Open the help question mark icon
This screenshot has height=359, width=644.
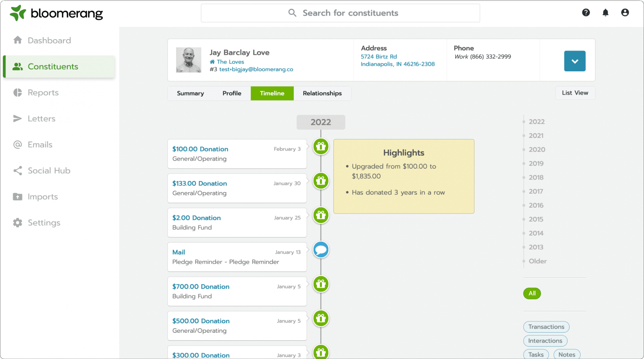click(586, 13)
